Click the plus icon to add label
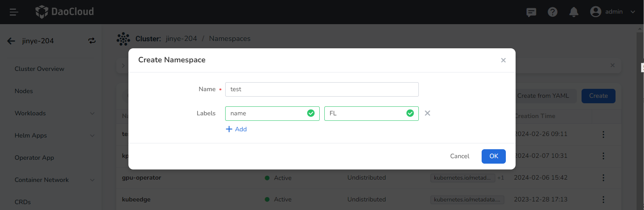This screenshot has height=210, width=644. (x=229, y=129)
